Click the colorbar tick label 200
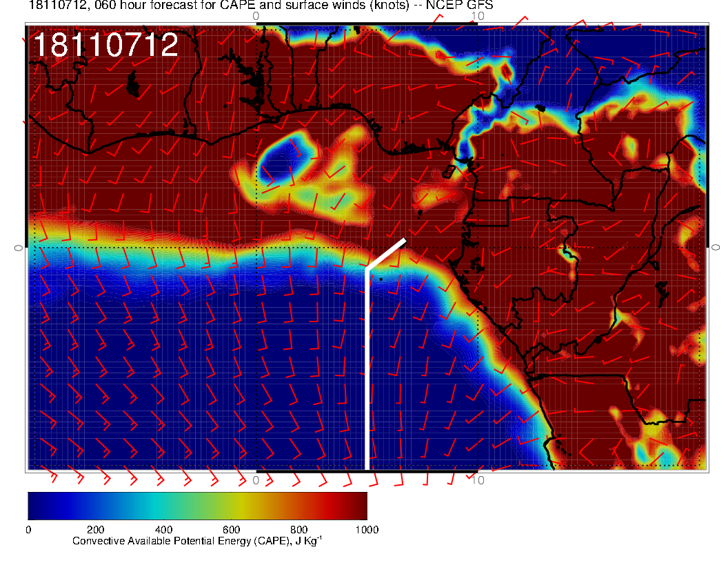 (x=96, y=530)
